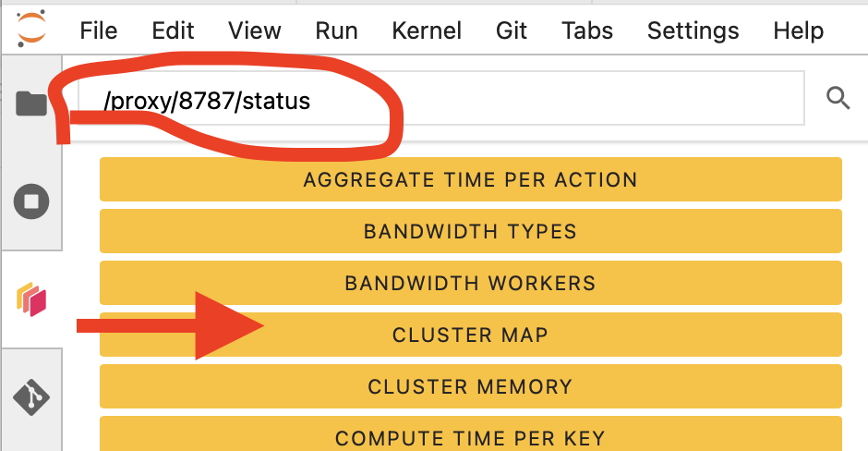868x451 pixels.
Task: Open the Cluster Memory dashboard pane
Action: point(470,386)
